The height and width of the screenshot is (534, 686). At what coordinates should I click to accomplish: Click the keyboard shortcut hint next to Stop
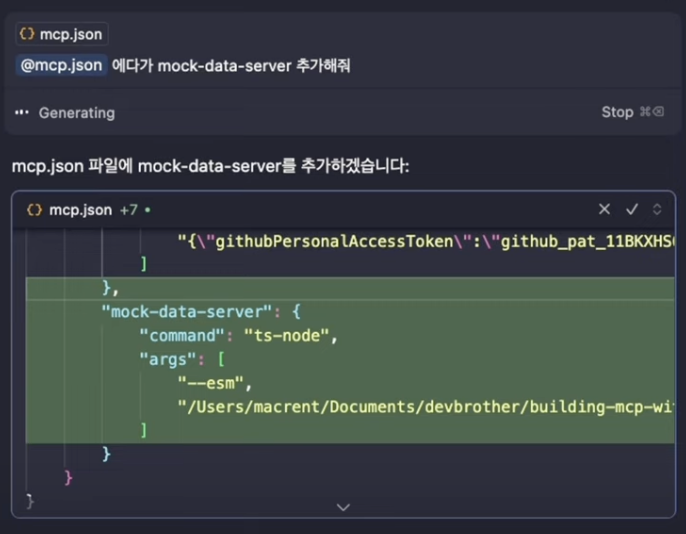coord(651,113)
